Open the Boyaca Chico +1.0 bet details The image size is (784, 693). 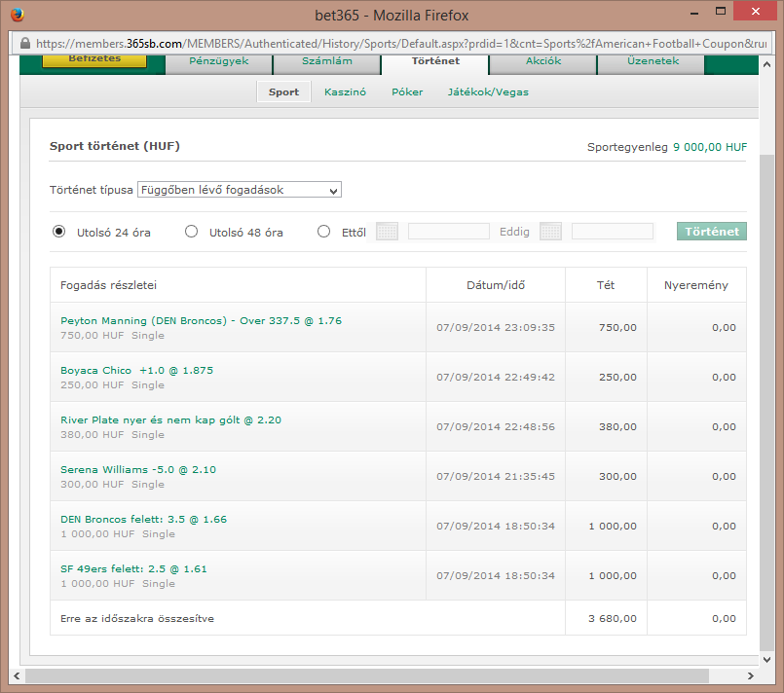pos(136,370)
